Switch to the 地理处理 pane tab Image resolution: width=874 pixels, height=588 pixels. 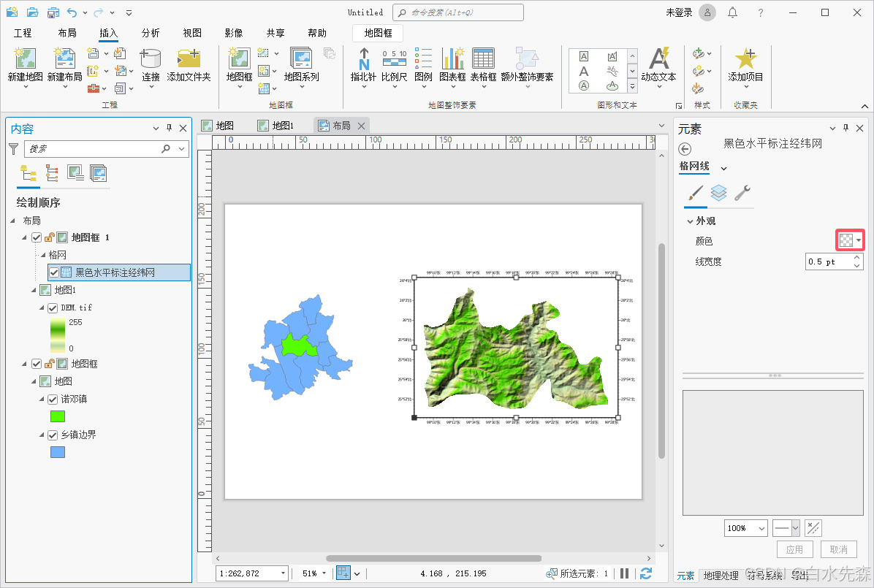pos(721,576)
